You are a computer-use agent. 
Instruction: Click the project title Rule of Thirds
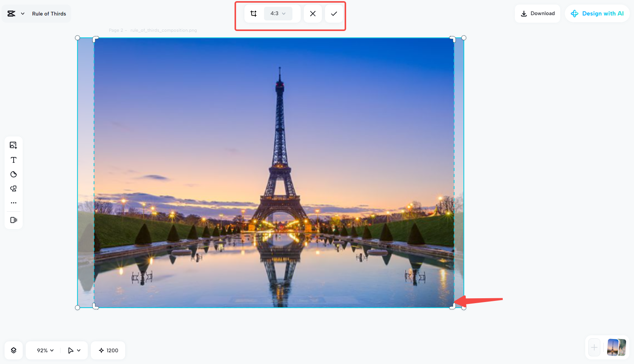tap(49, 13)
